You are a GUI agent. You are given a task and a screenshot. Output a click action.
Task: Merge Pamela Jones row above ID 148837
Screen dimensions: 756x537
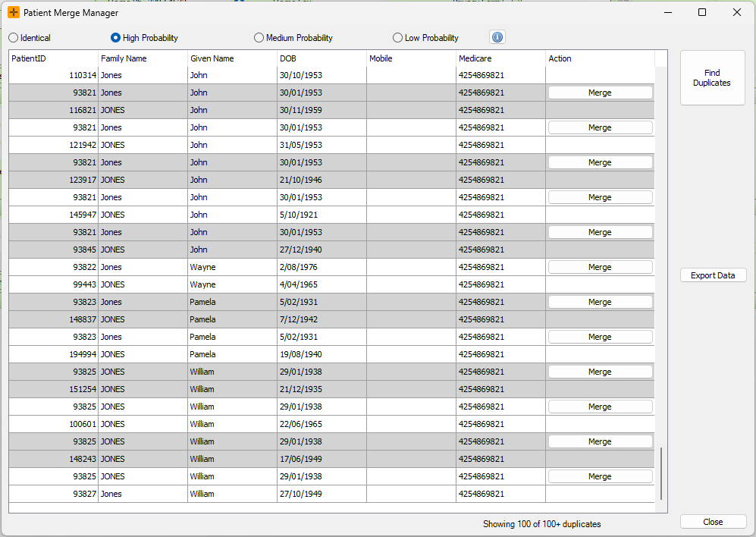(600, 302)
